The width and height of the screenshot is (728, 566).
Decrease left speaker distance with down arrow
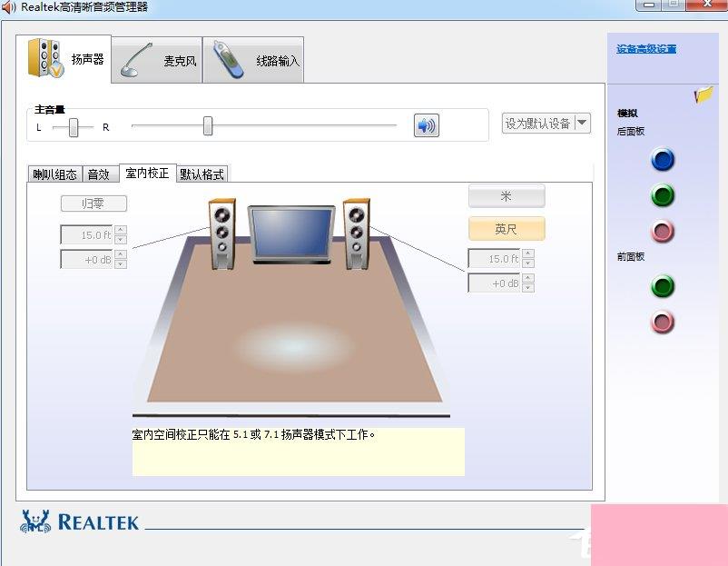[120, 239]
